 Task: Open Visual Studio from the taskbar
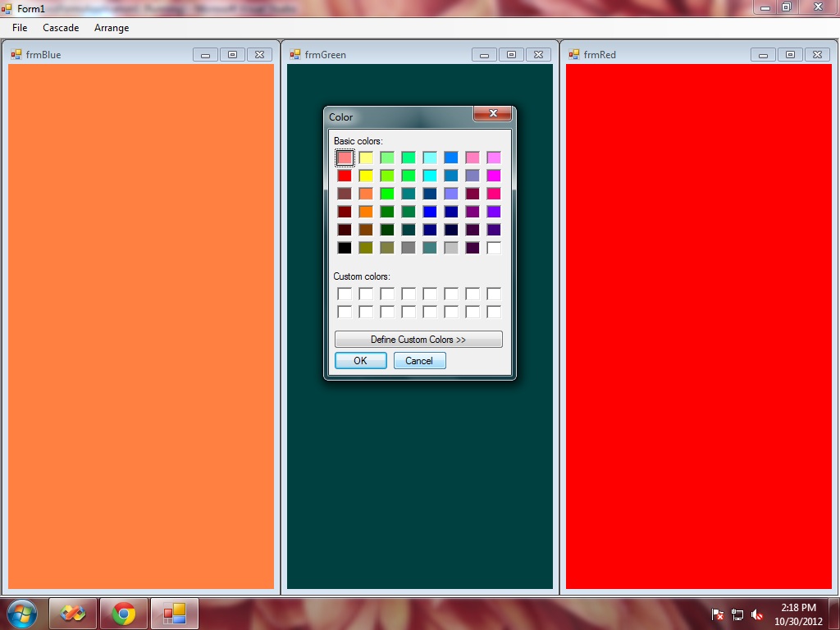coord(73,614)
